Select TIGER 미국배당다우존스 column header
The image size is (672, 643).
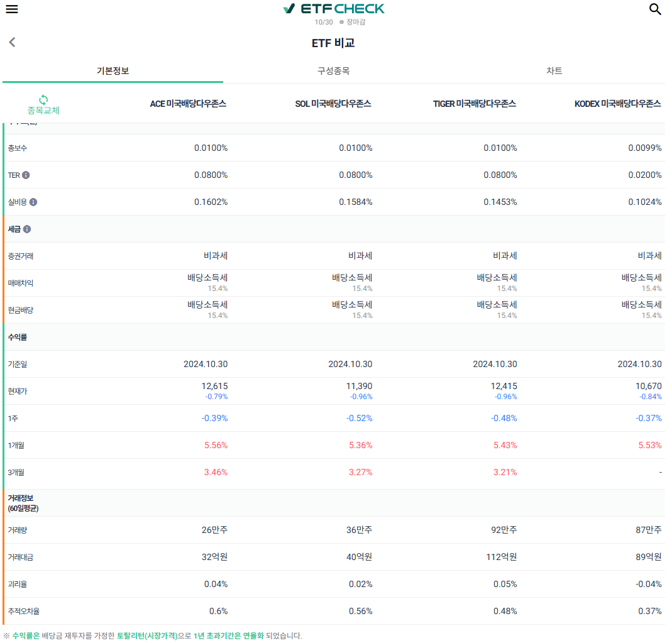click(x=475, y=104)
